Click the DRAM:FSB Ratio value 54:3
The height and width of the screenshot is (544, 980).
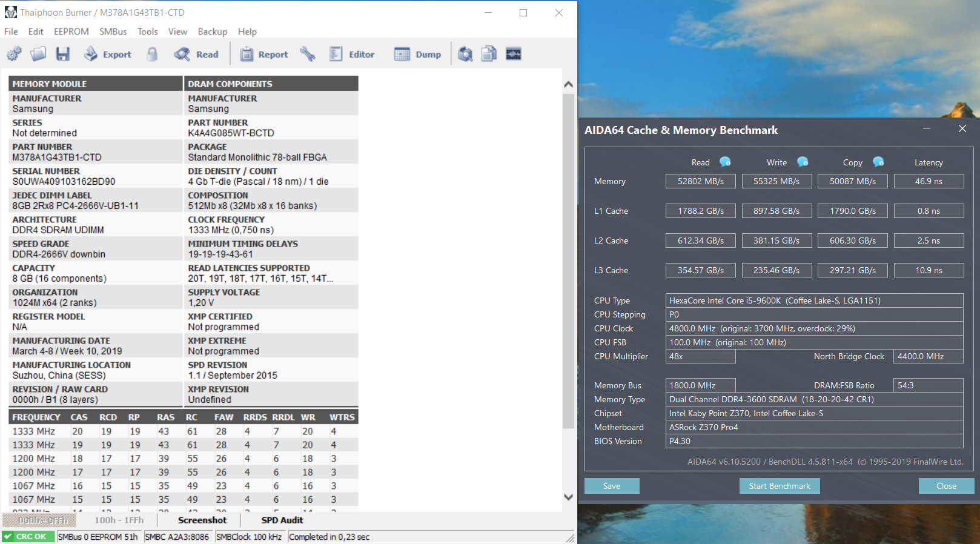coord(929,385)
